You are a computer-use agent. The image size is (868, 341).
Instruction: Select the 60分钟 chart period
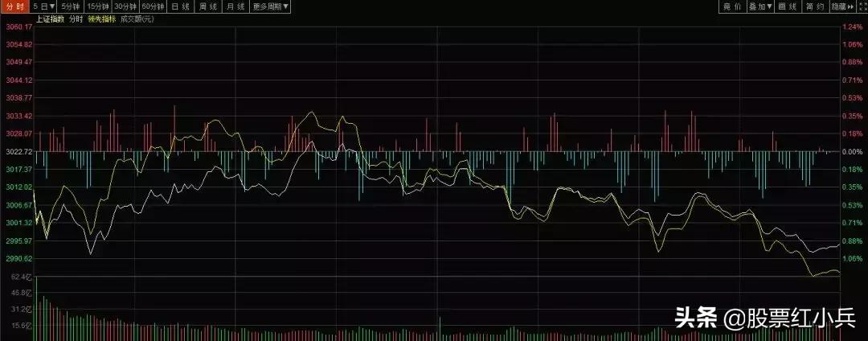[153, 6]
